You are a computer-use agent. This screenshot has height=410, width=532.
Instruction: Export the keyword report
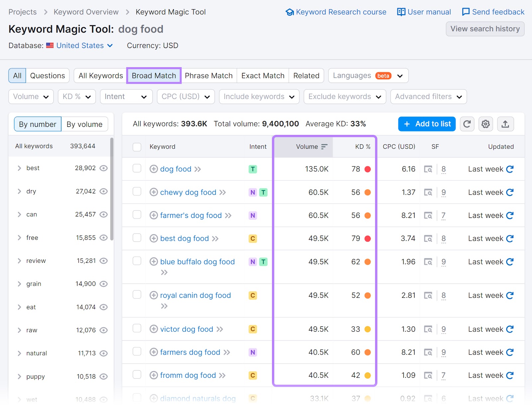pyautogui.click(x=505, y=124)
